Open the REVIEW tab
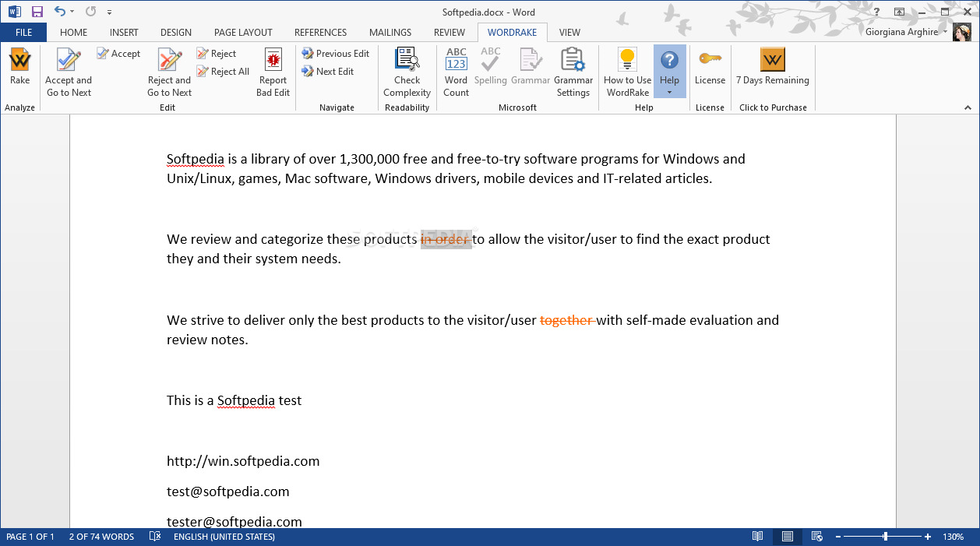Image resolution: width=980 pixels, height=546 pixels. click(449, 33)
